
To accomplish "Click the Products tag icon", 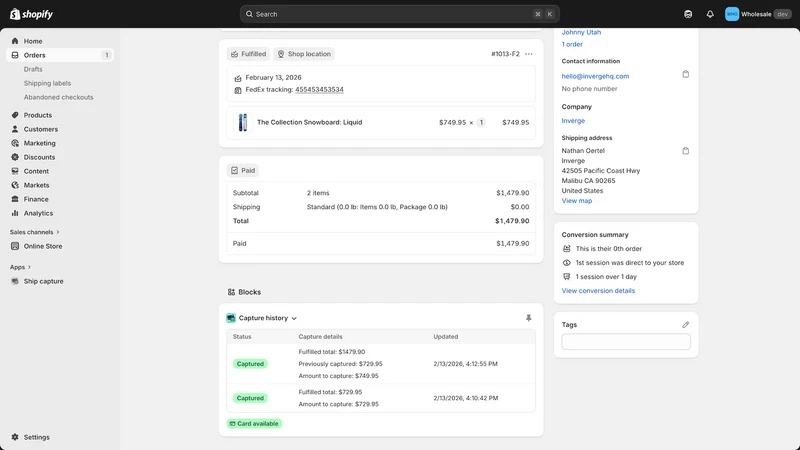I will tap(15, 115).
